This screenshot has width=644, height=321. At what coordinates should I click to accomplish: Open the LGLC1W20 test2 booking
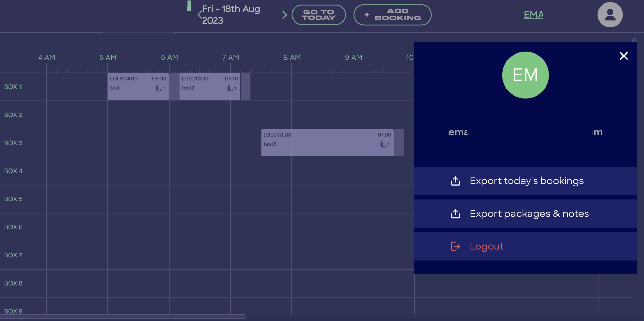(209, 87)
